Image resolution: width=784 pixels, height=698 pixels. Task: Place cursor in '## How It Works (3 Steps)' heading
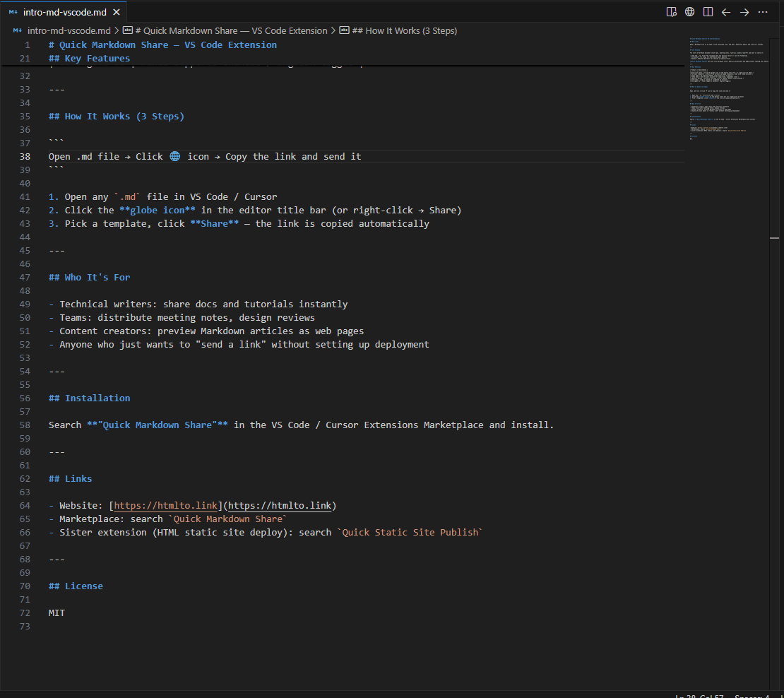pos(117,117)
